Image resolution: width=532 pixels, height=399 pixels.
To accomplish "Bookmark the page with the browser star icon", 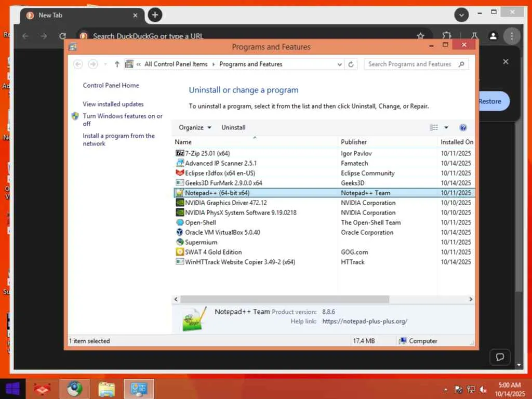I will 420,36.
